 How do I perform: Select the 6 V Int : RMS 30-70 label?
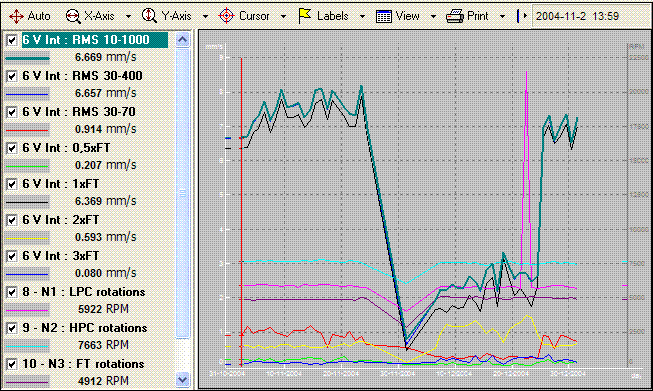tap(79, 112)
